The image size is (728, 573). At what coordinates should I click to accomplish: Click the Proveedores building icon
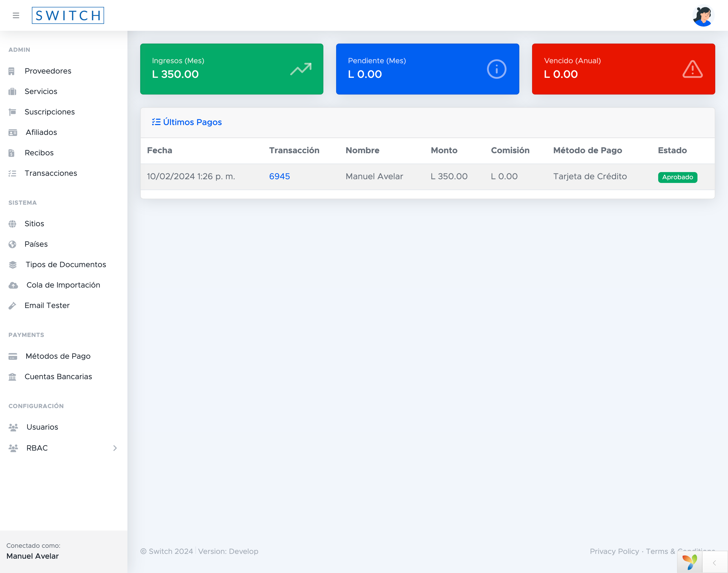pyautogui.click(x=12, y=71)
